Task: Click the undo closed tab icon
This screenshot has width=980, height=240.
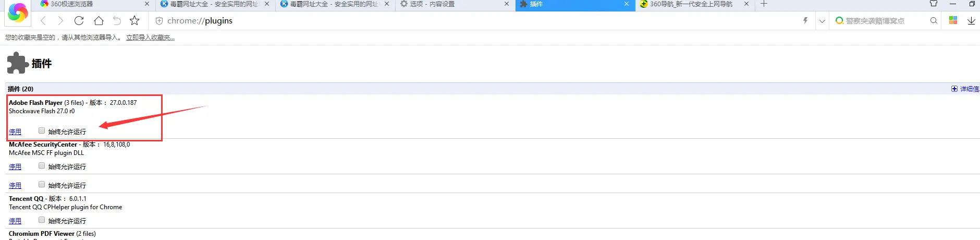Action: [x=117, y=21]
